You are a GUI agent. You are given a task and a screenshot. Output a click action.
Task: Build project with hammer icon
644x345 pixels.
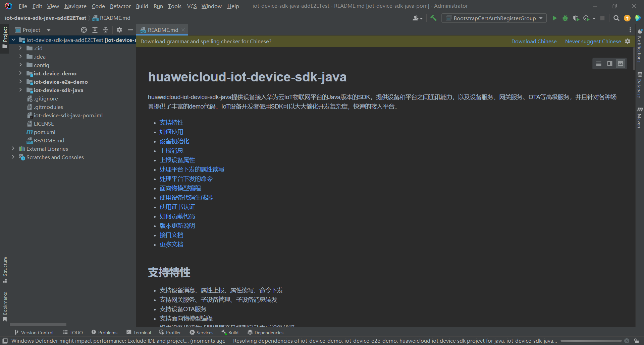(433, 18)
